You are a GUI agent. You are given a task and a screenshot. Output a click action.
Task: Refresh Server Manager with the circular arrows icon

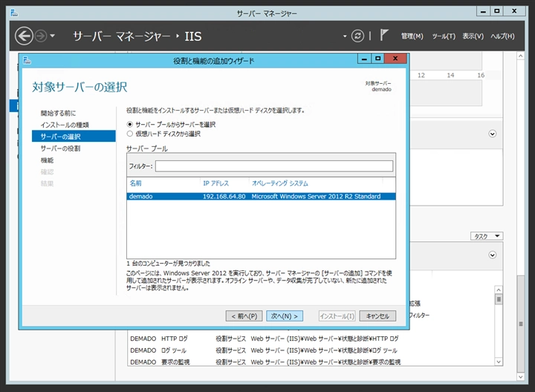tap(357, 36)
